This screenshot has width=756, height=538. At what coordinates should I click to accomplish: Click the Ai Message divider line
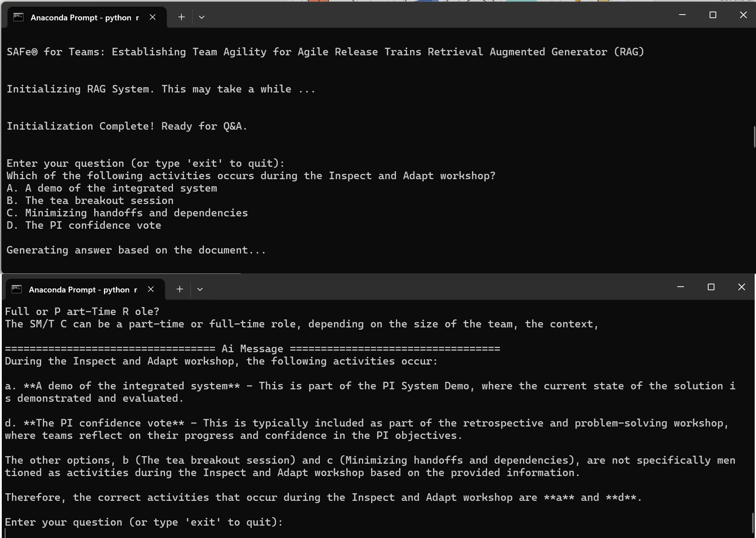pos(252,349)
